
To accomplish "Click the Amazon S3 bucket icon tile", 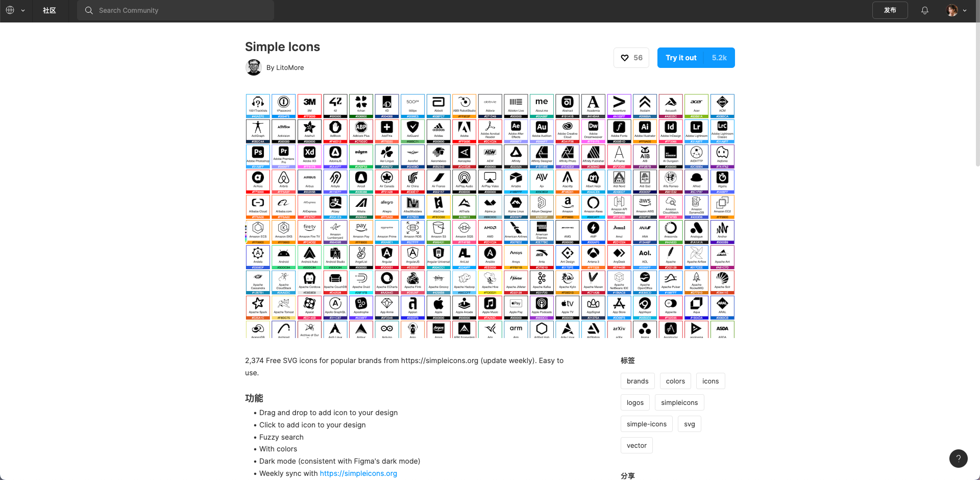I will (x=438, y=232).
